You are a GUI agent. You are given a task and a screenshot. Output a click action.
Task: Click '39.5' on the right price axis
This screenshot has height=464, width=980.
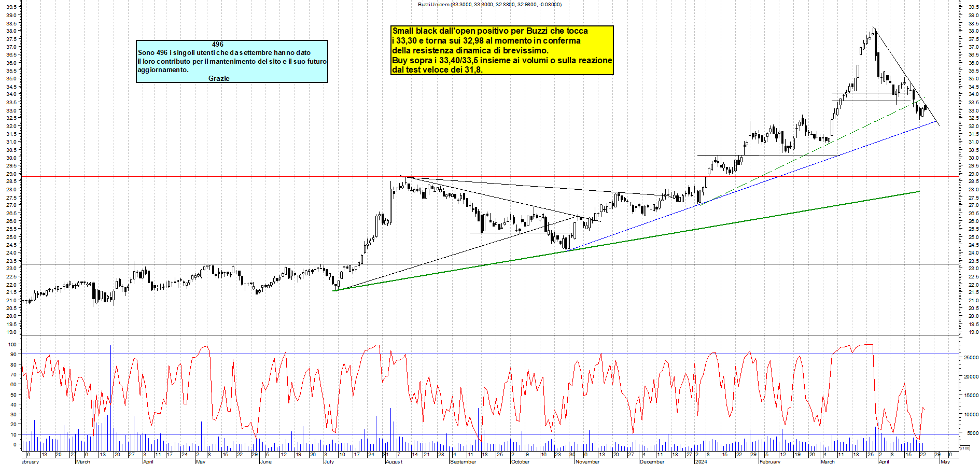pyautogui.click(x=973, y=7)
